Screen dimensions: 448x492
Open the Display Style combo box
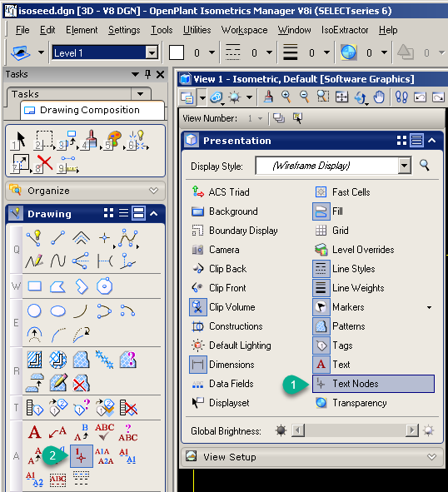tap(333, 166)
